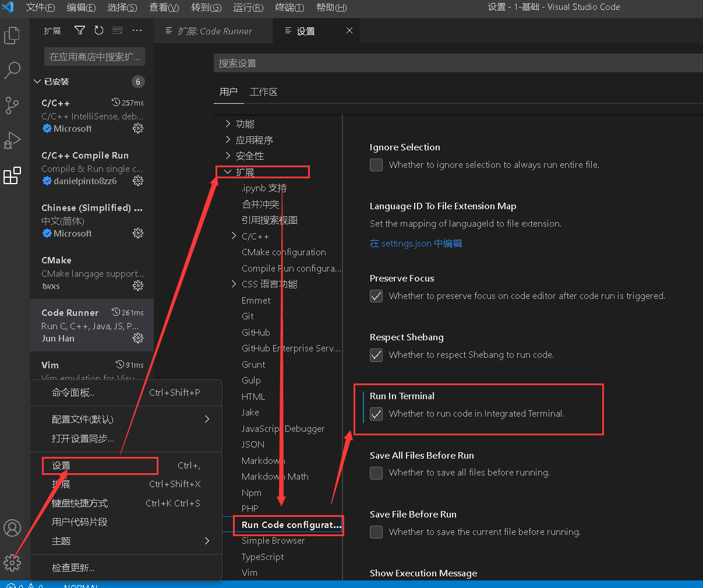Image resolution: width=703 pixels, height=588 pixels.
Task: Click the 搜索设置 search field
Action: click(458, 63)
